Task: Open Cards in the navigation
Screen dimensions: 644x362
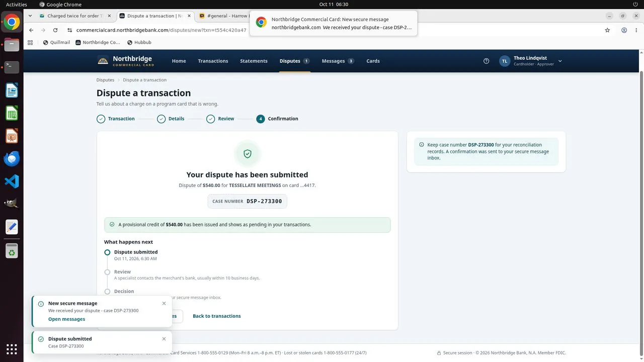Action: click(373, 61)
